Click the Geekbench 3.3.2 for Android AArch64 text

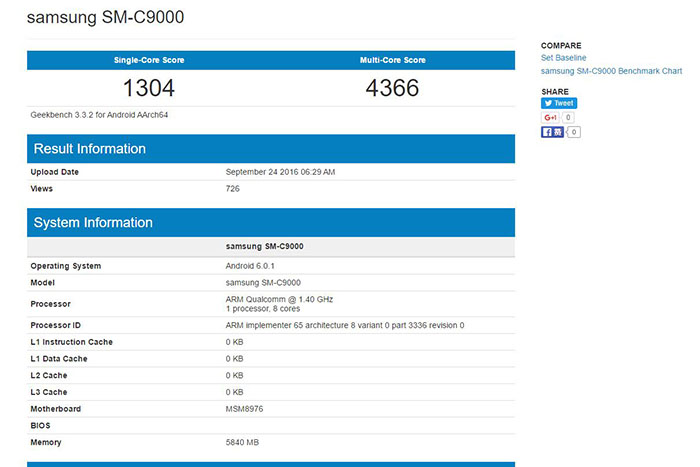(x=99, y=115)
